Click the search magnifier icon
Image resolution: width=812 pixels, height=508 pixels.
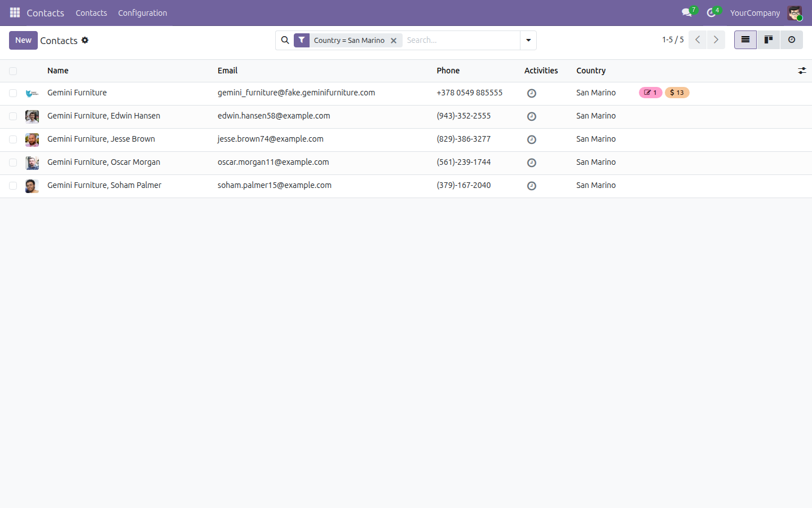click(x=285, y=40)
